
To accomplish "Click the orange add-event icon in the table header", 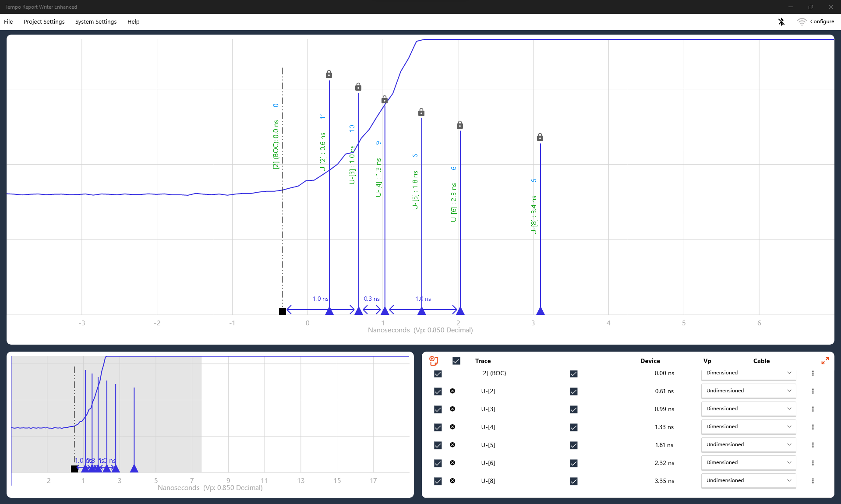I will click(x=434, y=361).
